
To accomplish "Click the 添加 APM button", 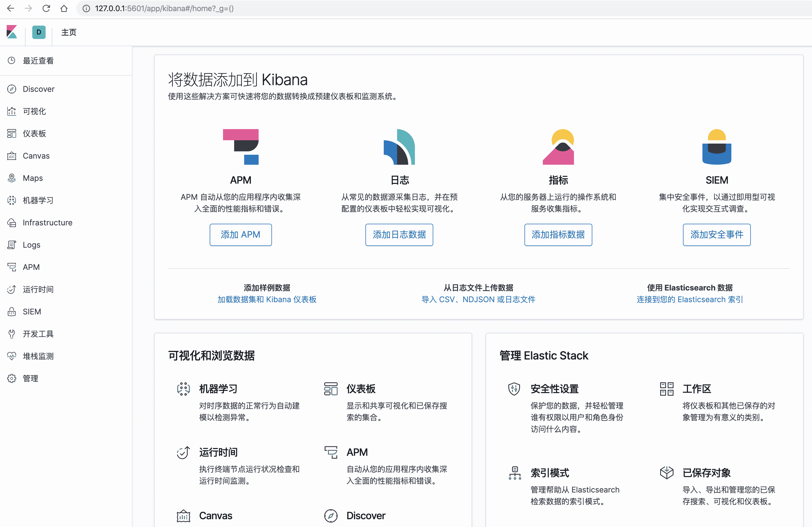I will click(x=241, y=235).
